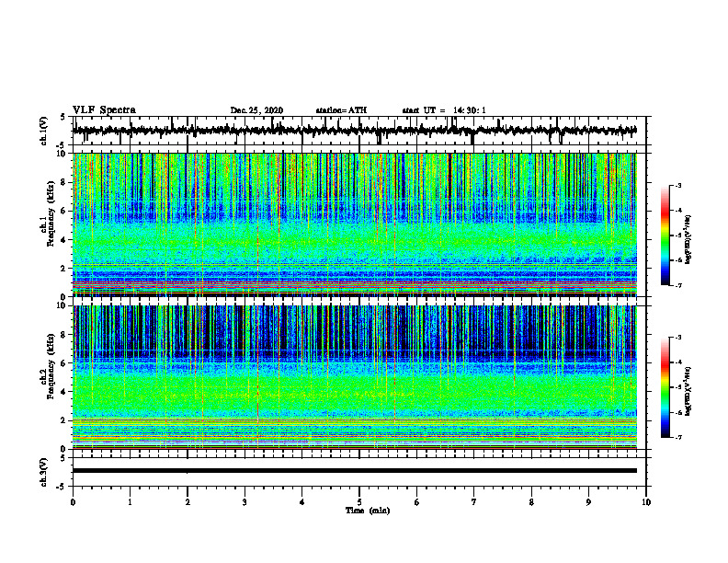
Task: Click the time-axis tick label "3"
Action: click(245, 502)
